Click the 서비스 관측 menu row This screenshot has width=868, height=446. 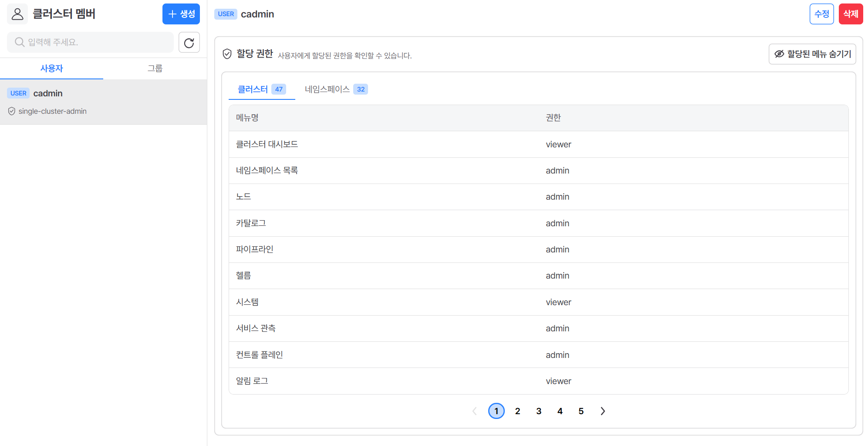539,328
